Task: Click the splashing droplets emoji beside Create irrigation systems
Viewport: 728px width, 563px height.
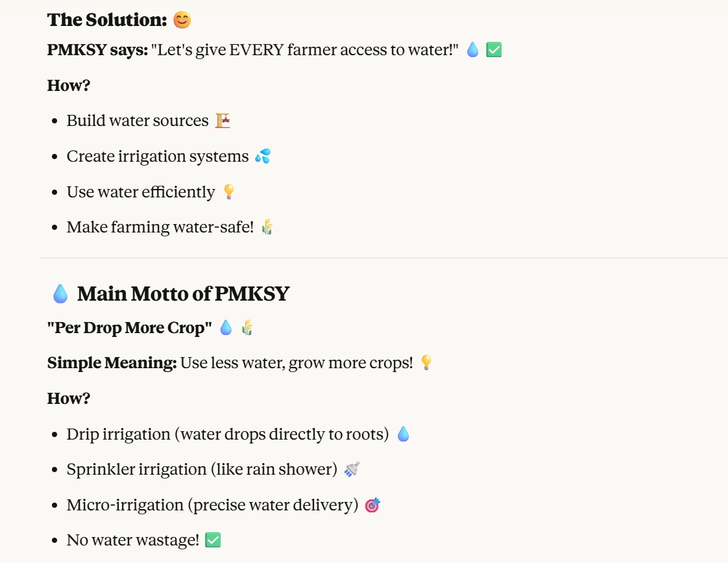Action: 263,156
